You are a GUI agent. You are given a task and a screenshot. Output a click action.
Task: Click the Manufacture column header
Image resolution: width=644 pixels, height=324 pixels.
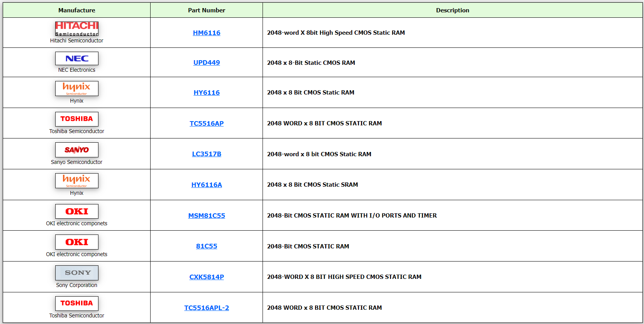click(x=77, y=10)
